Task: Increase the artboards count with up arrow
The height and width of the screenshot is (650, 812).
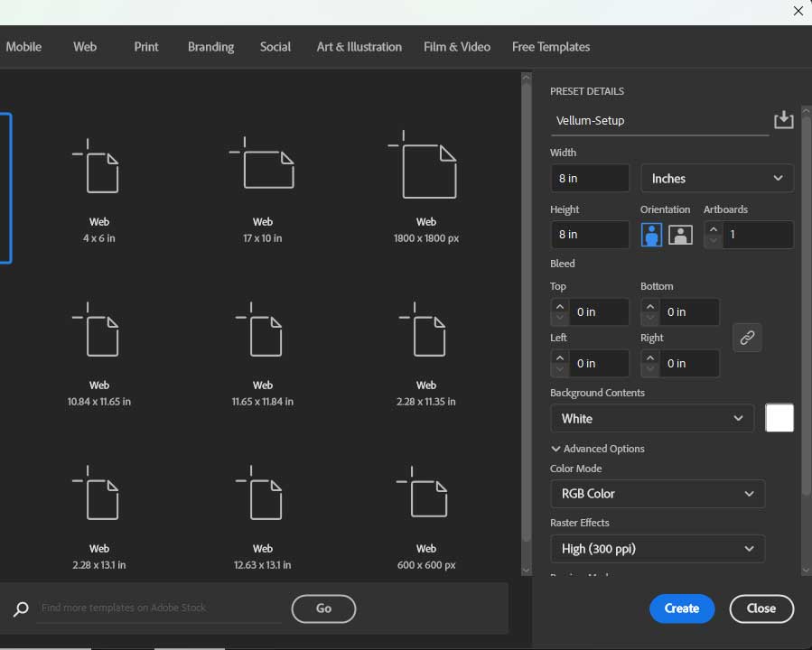Action: click(714, 228)
